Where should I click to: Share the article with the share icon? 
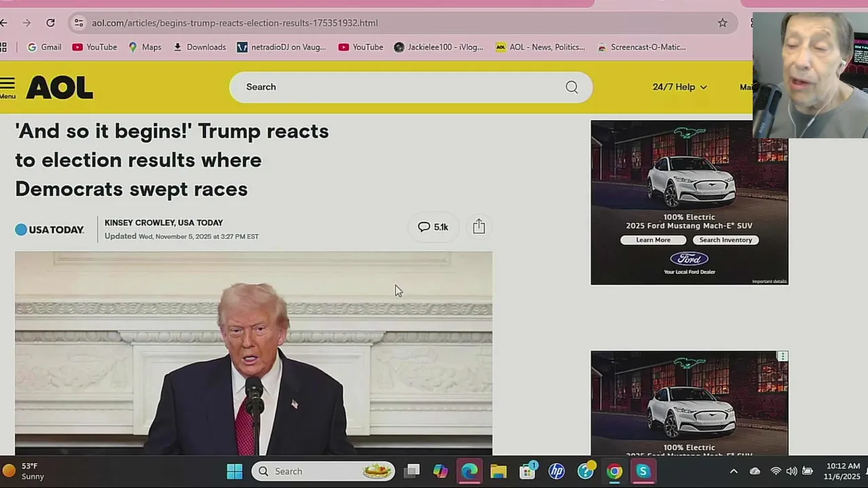click(479, 226)
